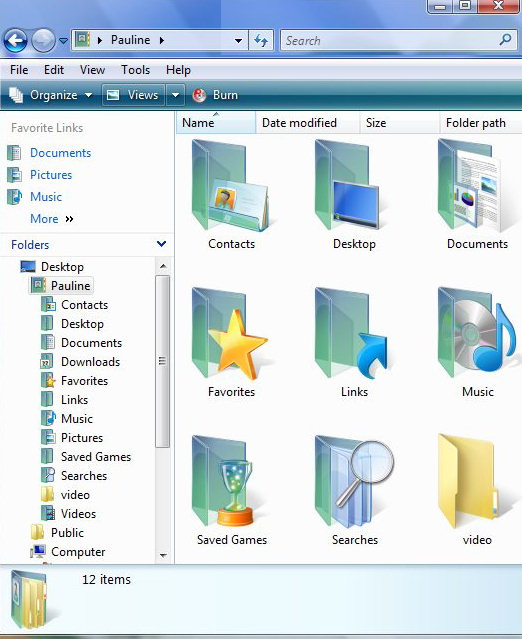Select lowercase video in the folder tree
The height and width of the screenshot is (639, 522).
tap(65, 495)
